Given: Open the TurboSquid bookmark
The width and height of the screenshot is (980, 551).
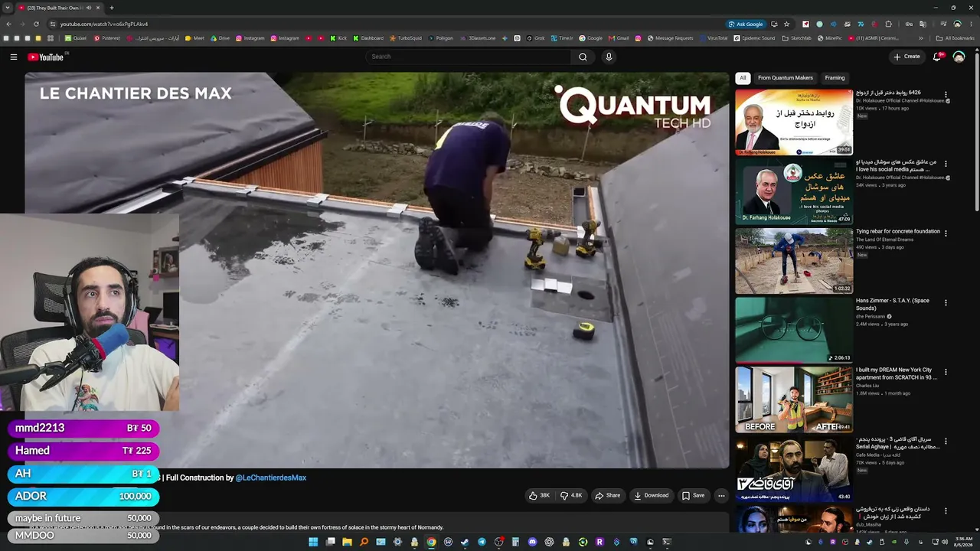Looking at the screenshot, I should pyautogui.click(x=406, y=38).
